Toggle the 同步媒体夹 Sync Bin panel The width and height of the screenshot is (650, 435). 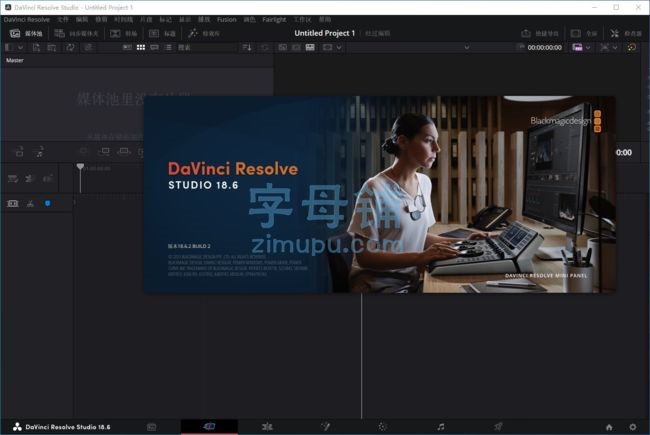76,33
